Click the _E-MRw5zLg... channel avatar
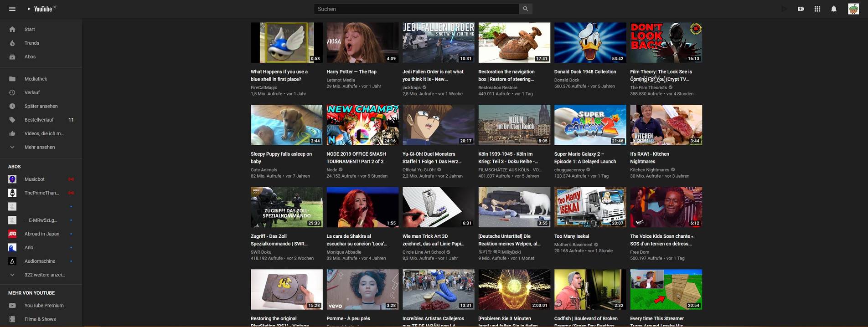Viewport: 868px width, 327px height. click(12, 220)
